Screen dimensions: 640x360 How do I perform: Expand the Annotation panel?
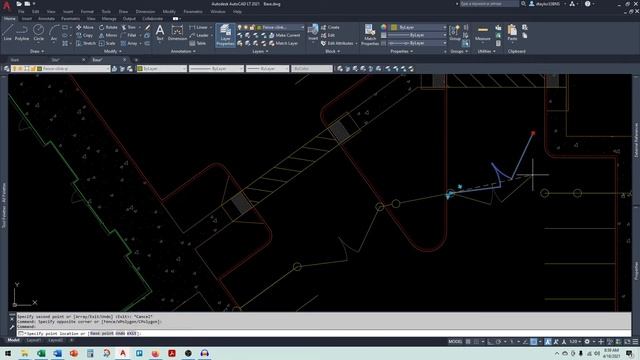tap(183, 51)
